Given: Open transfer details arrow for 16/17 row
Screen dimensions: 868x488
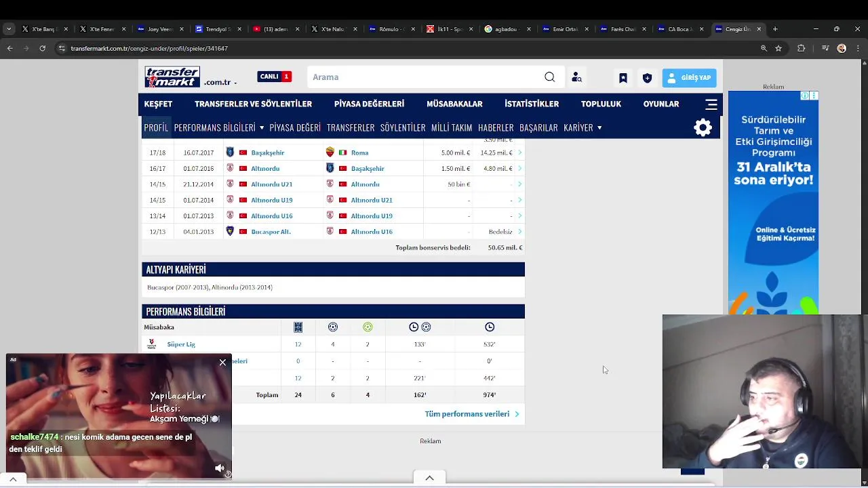Looking at the screenshot, I should click(519, 168).
